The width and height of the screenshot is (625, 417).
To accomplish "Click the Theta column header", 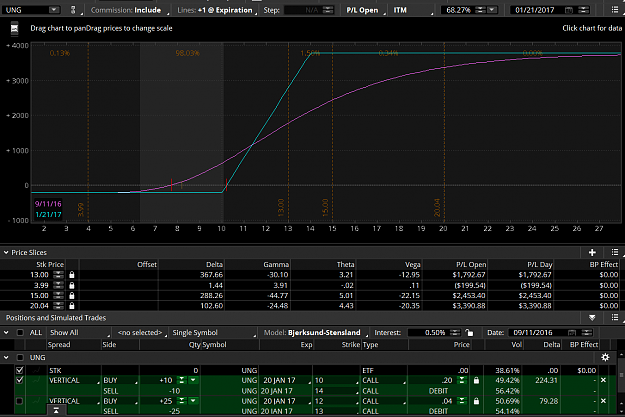I will 345,264.
